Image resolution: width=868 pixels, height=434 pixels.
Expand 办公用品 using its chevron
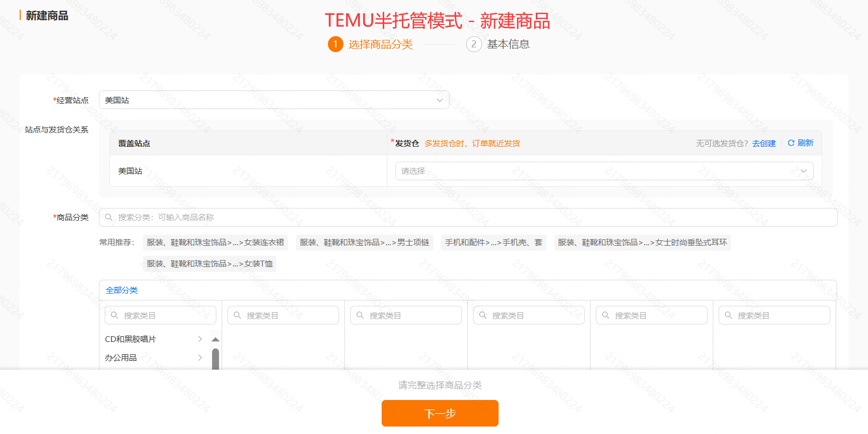click(200, 357)
